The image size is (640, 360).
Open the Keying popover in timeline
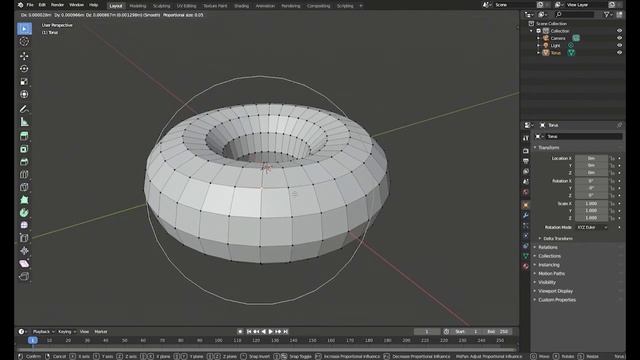tap(67, 331)
